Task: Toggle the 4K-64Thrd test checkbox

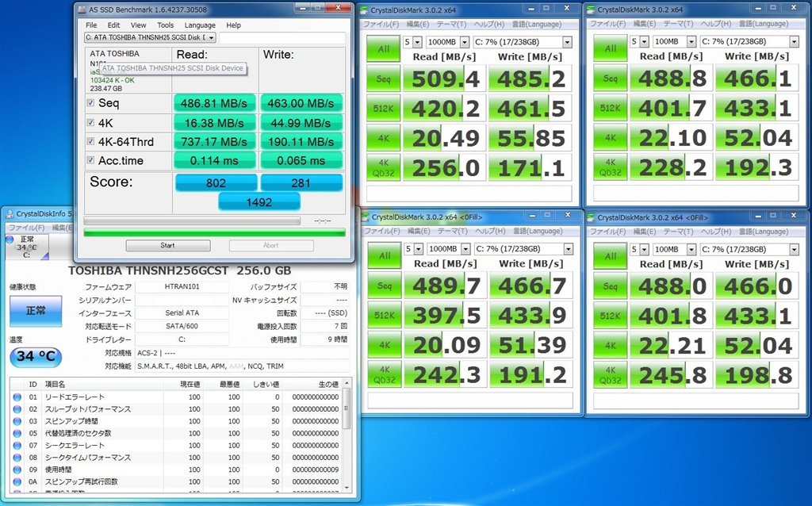Action: click(90, 141)
